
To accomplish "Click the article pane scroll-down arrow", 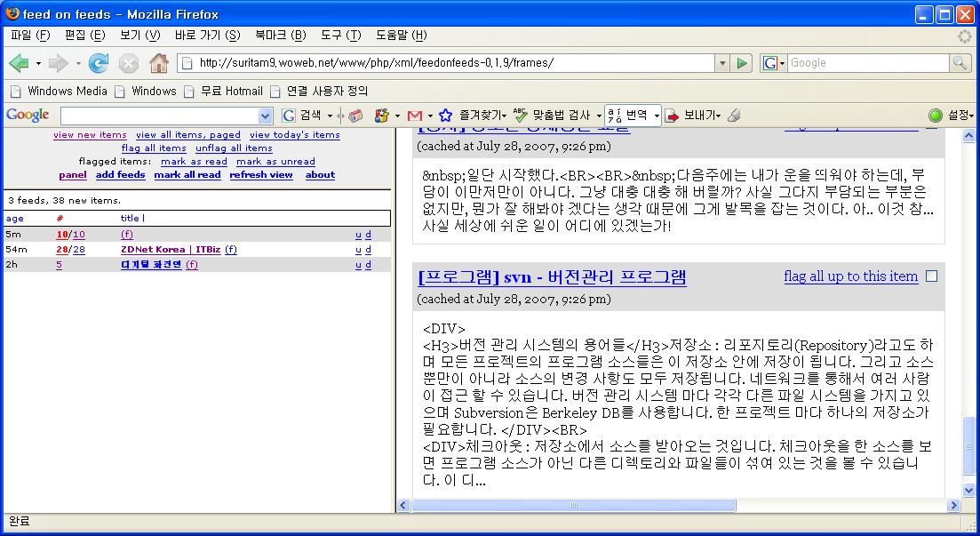I will [x=968, y=491].
